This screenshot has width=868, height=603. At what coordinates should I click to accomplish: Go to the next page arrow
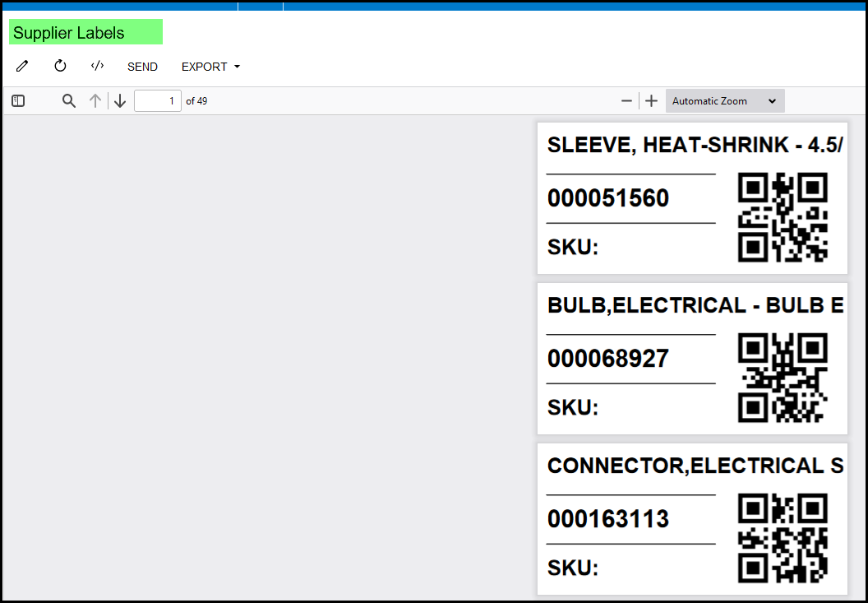(x=120, y=101)
